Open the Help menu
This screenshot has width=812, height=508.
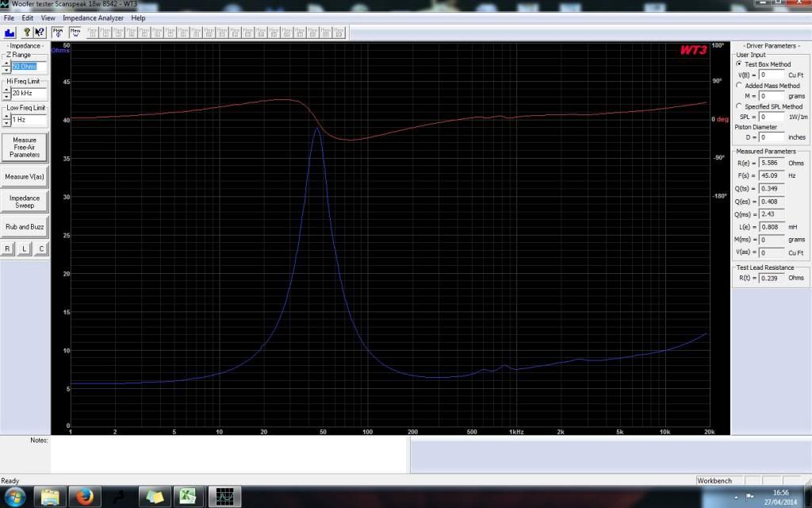pos(138,17)
